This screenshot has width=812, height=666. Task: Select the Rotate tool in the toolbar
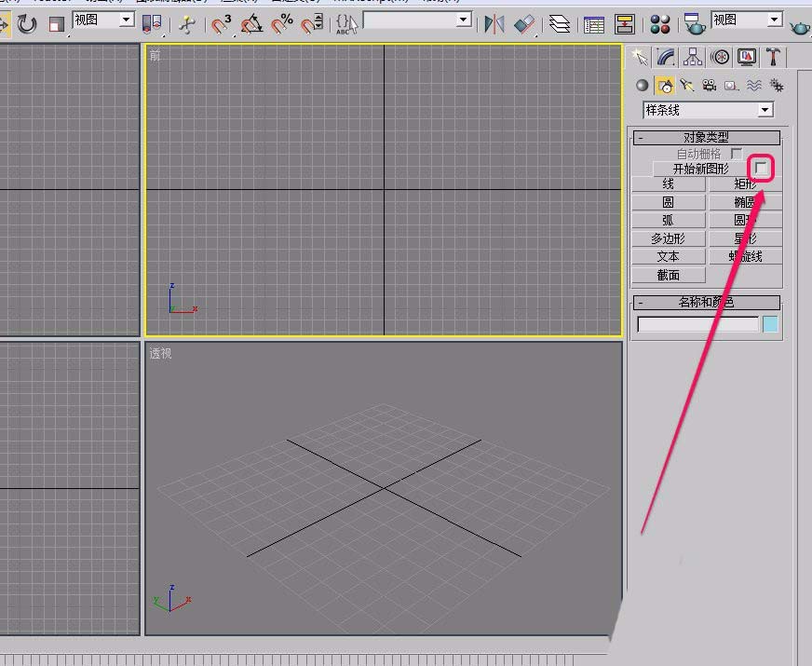(x=26, y=23)
